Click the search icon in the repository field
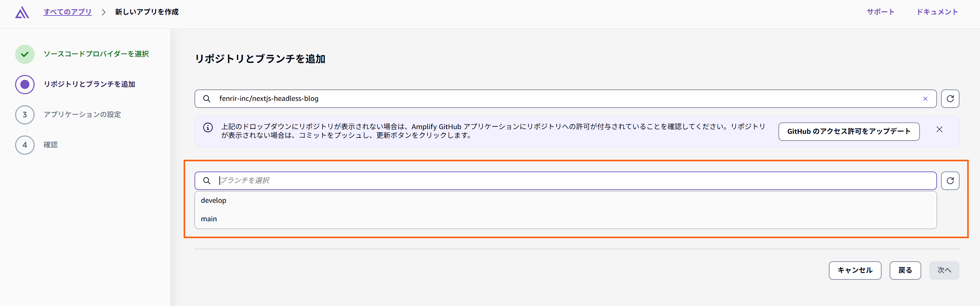980x306 pixels. pyautogui.click(x=207, y=99)
